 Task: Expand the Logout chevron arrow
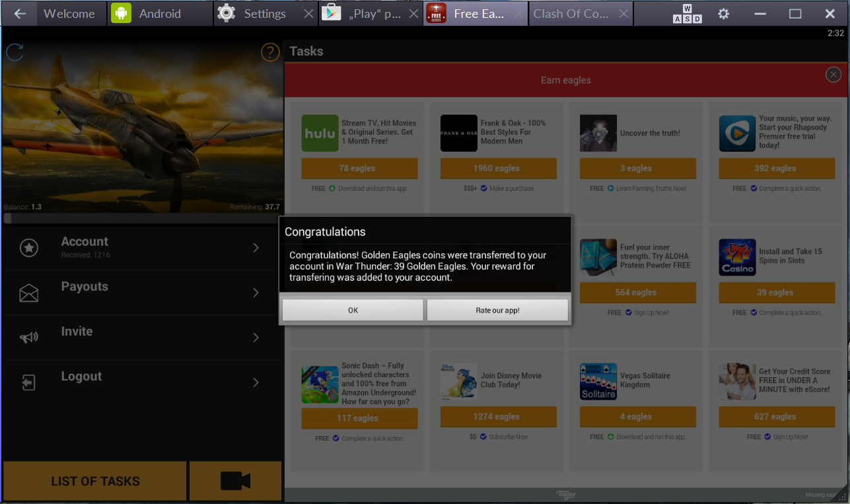point(256,382)
